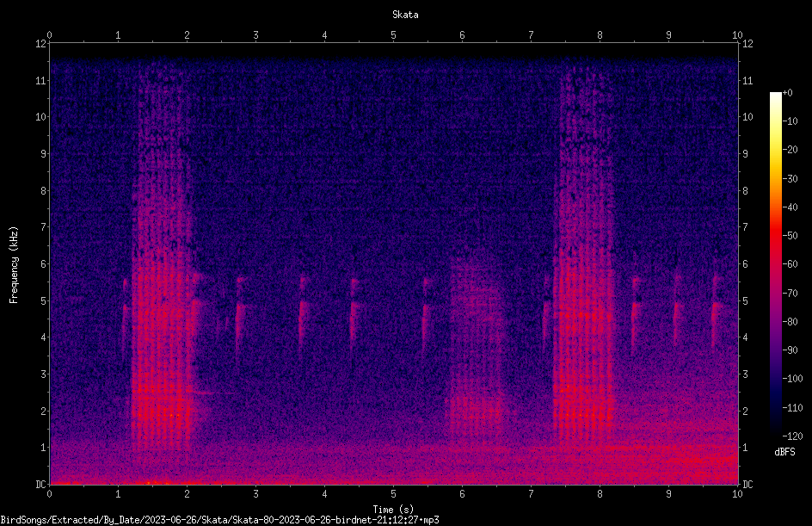Click the '9' label on right frequency axis
Viewport: 812px width, 526px height.
[745, 154]
